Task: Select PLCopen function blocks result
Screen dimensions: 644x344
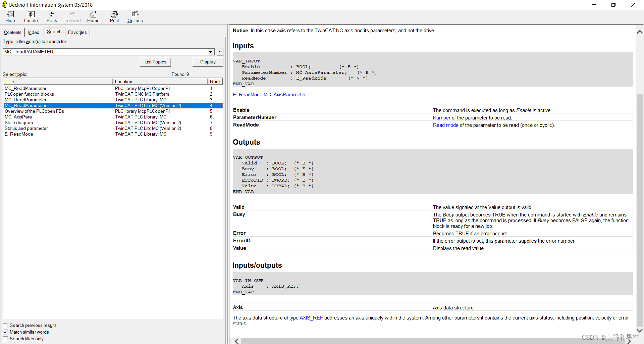Action: (x=113, y=94)
